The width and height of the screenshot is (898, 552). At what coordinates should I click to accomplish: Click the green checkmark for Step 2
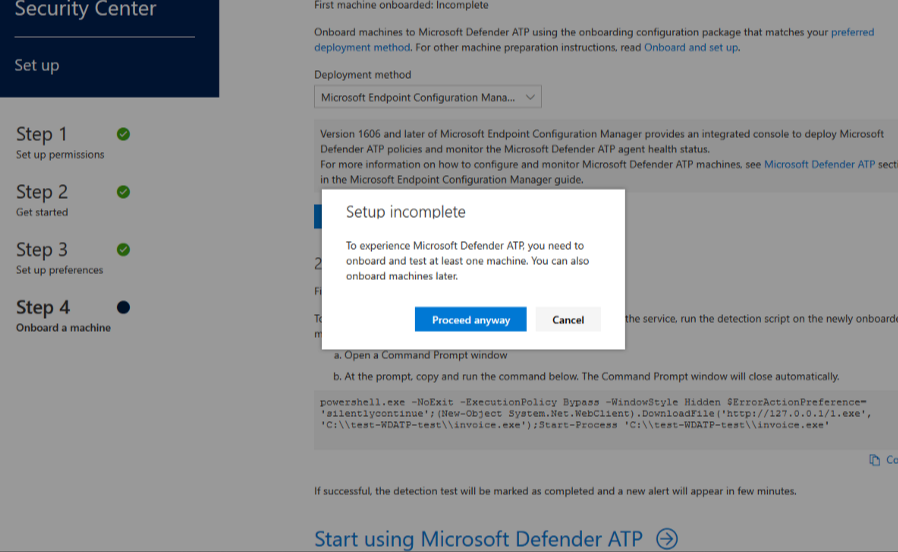123,192
